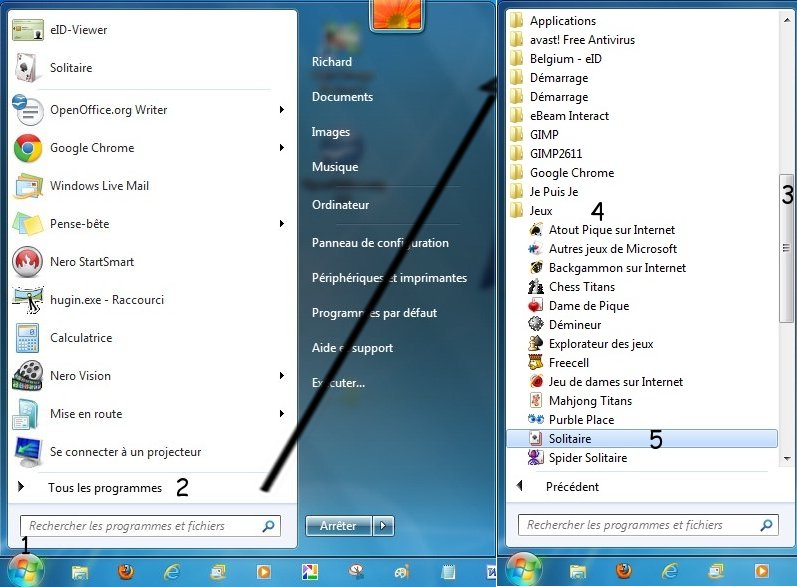The width and height of the screenshot is (797, 587).
Task: Expand the Nero Vision submenu arrow
Action: point(282,376)
